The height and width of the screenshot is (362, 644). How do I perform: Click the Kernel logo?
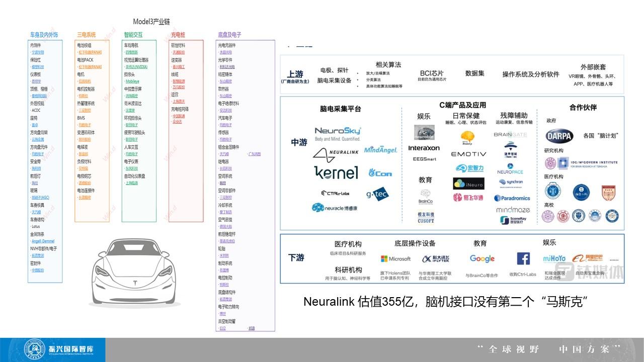coord(336,172)
